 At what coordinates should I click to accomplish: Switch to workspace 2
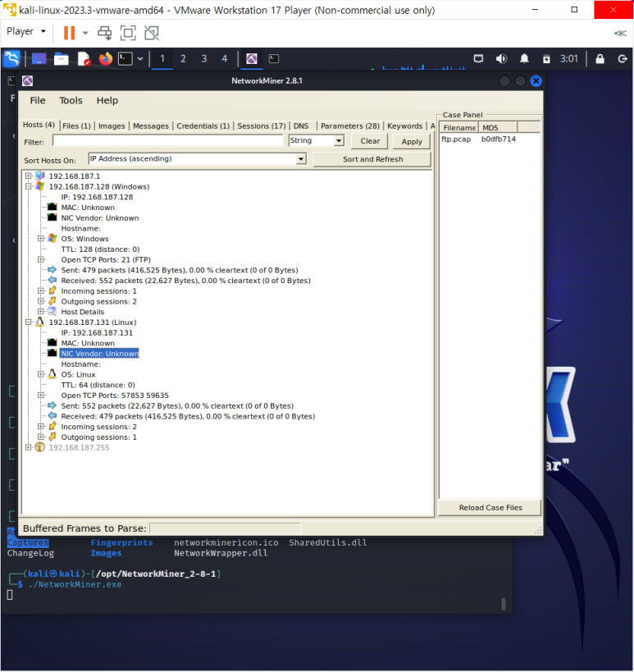183,59
